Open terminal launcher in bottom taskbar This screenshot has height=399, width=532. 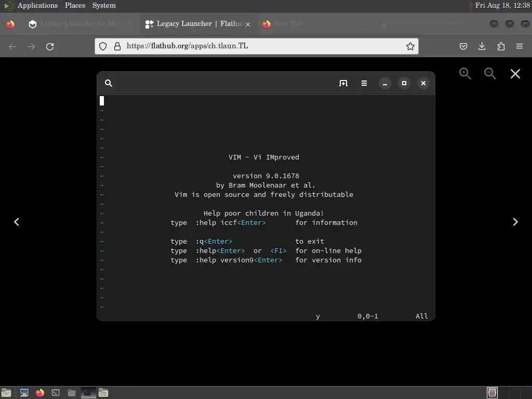click(56, 393)
